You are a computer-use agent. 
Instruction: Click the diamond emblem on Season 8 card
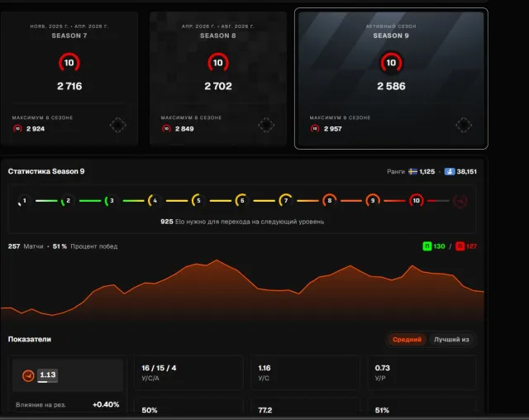coord(266,125)
